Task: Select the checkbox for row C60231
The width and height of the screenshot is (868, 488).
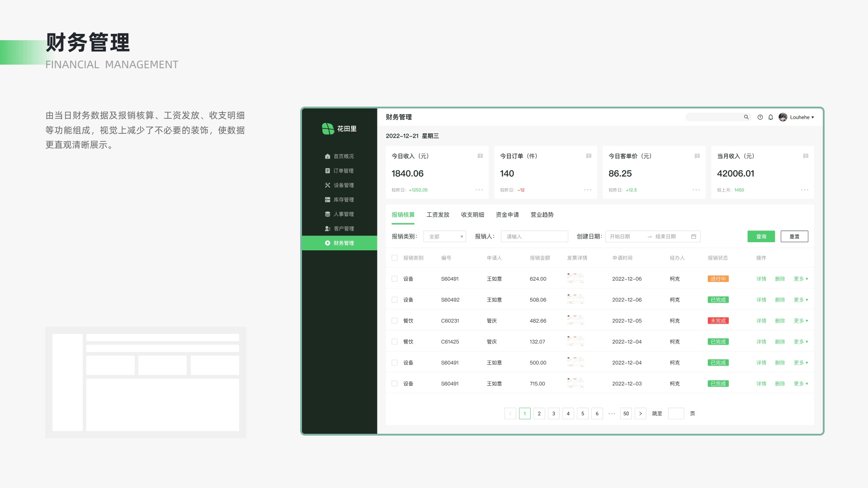Action: click(395, 321)
